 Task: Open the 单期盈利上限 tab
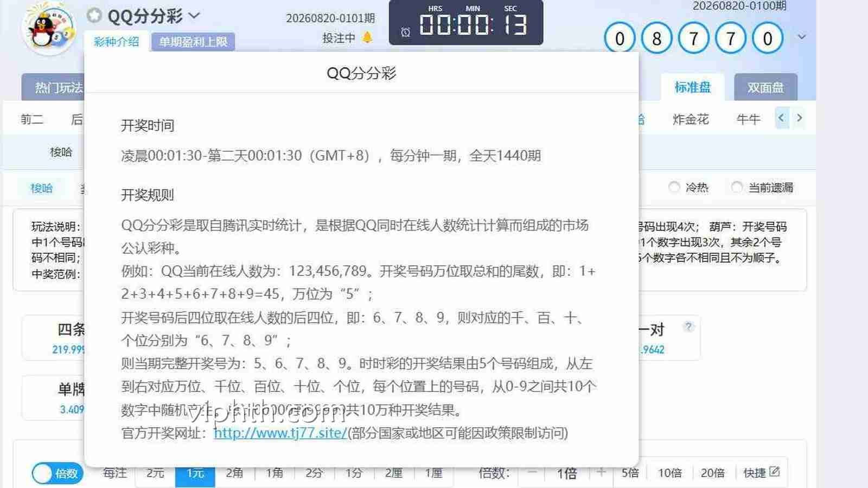pos(193,42)
